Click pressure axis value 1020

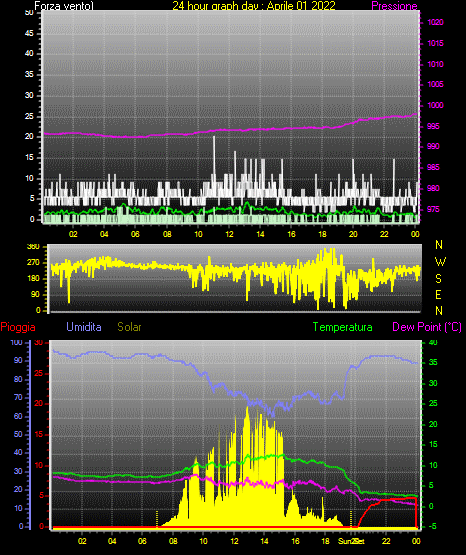435,22
